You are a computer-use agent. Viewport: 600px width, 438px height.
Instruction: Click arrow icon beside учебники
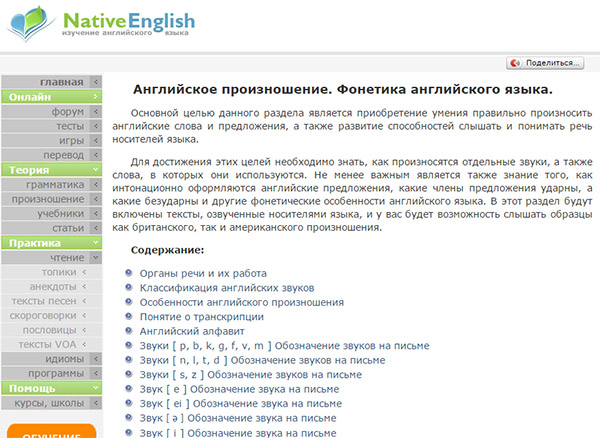[95, 214]
